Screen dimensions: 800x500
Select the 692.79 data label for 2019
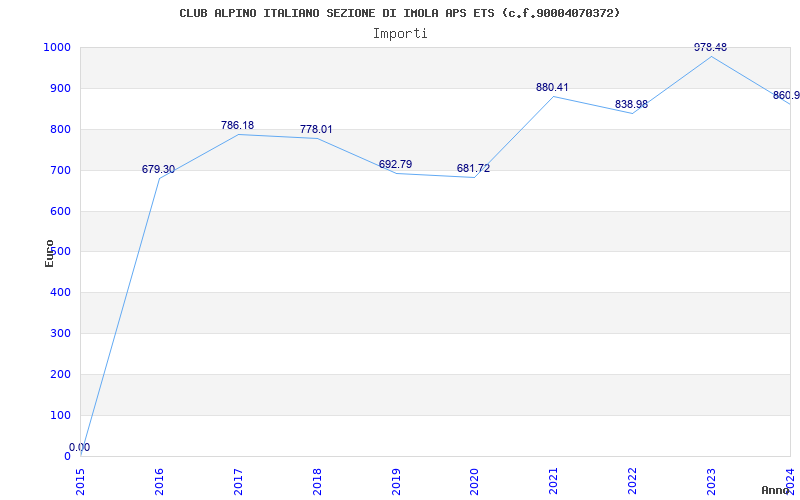click(395, 164)
